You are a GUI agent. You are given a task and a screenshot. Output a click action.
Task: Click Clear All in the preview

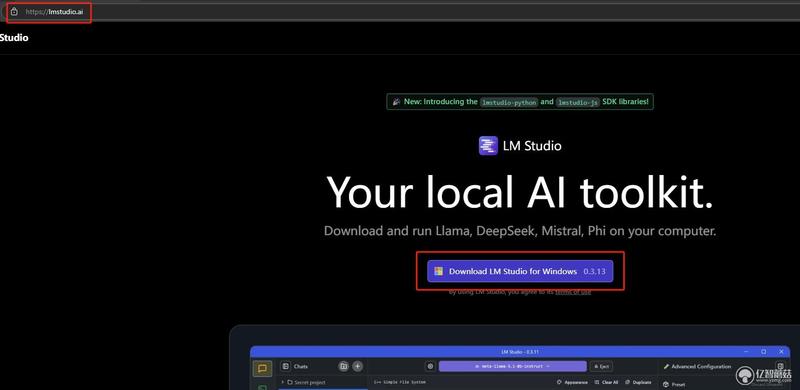tap(607, 382)
